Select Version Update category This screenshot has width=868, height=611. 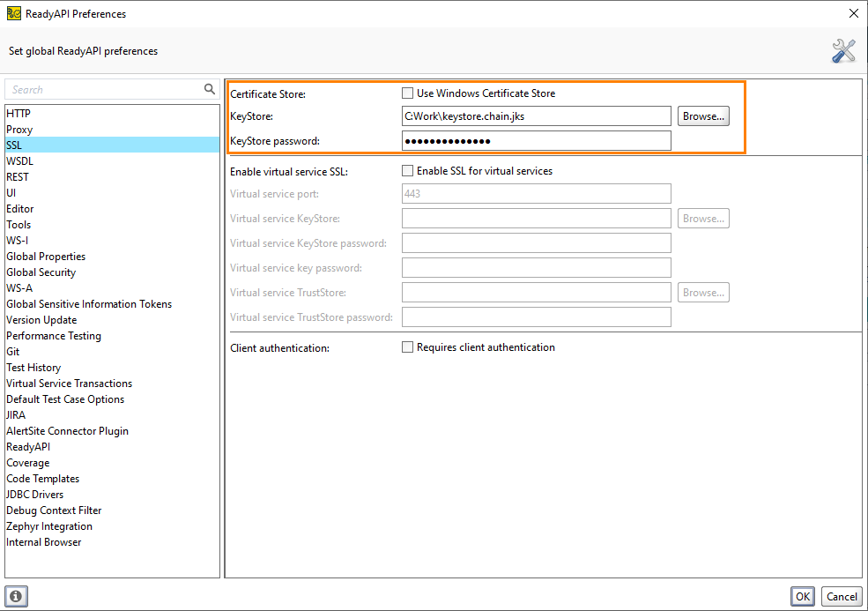coord(112,320)
